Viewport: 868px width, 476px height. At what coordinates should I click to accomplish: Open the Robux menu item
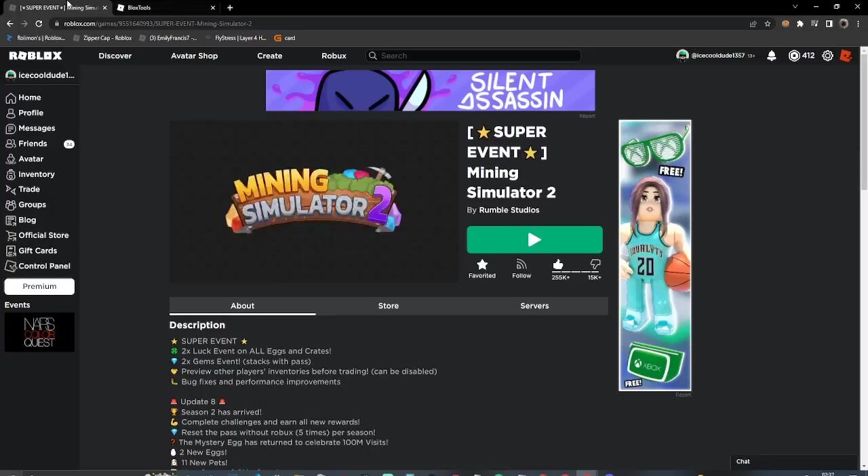(334, 56)
